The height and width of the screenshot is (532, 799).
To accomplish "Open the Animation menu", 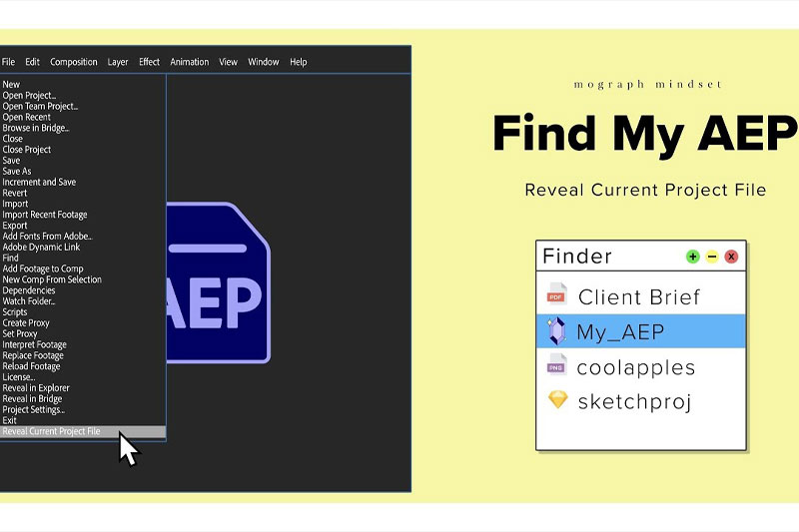I will click(190, 62).
